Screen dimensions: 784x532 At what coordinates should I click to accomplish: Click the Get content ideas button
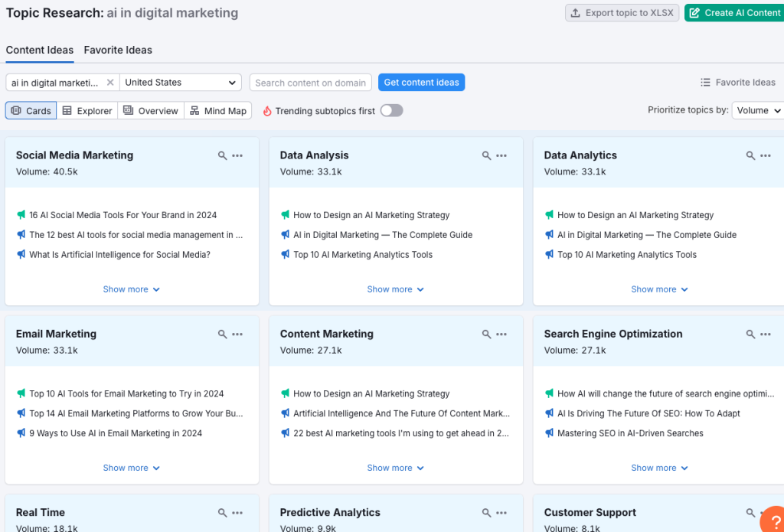click(x=421, y=82)
